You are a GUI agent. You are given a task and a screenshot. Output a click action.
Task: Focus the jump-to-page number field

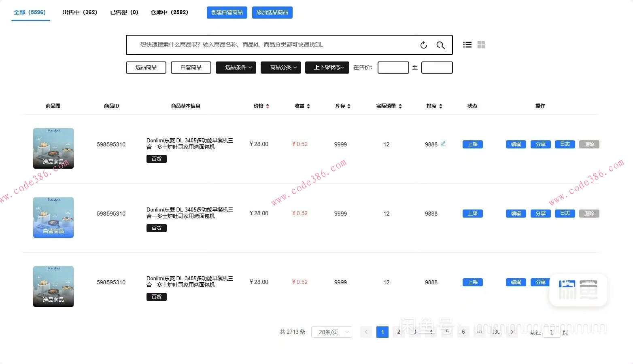click(x=551, y=332)
